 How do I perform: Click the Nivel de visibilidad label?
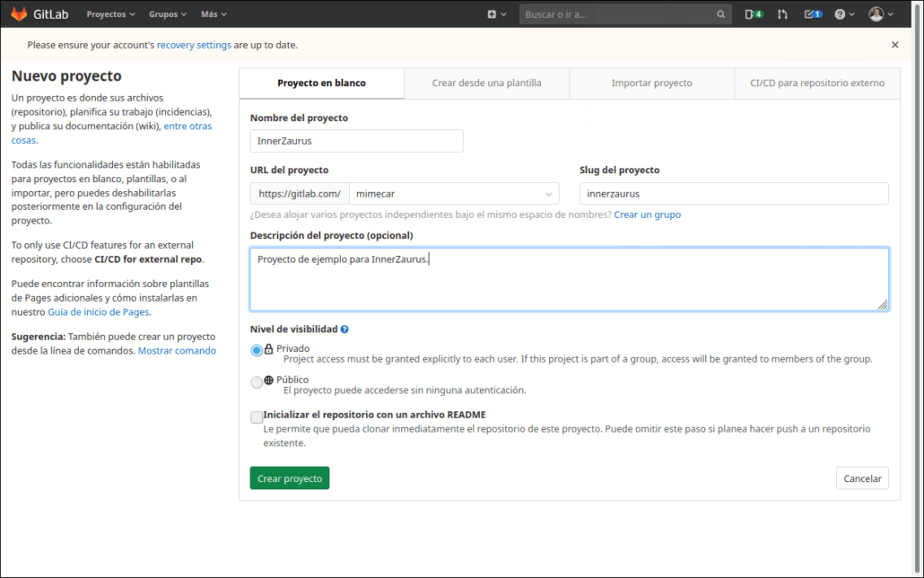point(293,329)
